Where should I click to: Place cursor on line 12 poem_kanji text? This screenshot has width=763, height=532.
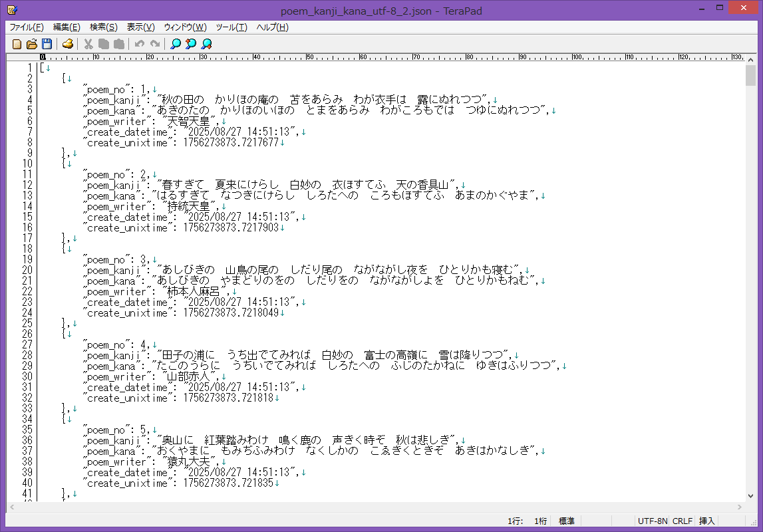306,184
